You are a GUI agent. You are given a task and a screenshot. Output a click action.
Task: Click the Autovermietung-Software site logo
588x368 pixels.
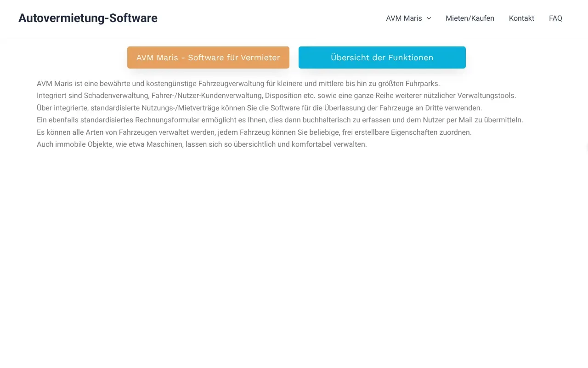click(88, 18)
